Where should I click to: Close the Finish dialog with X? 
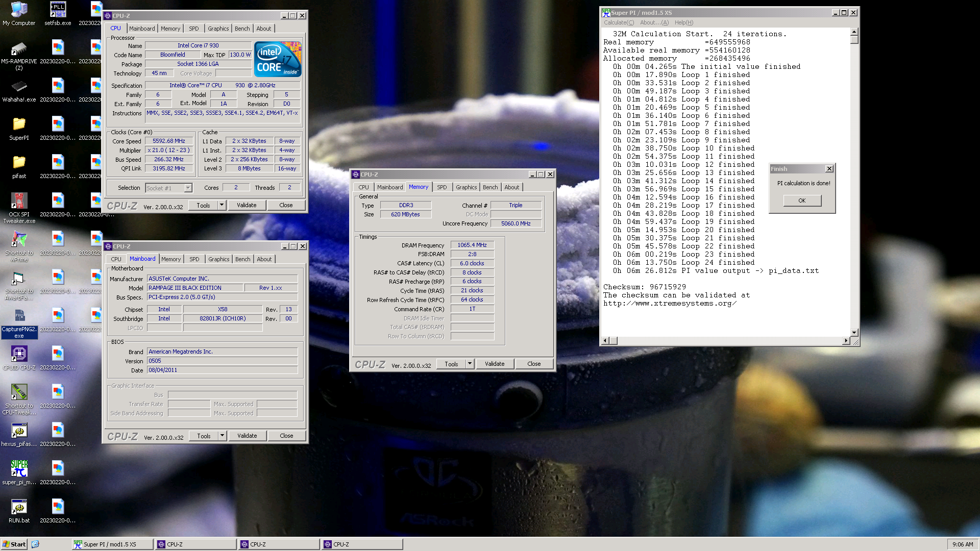point(829,169)
